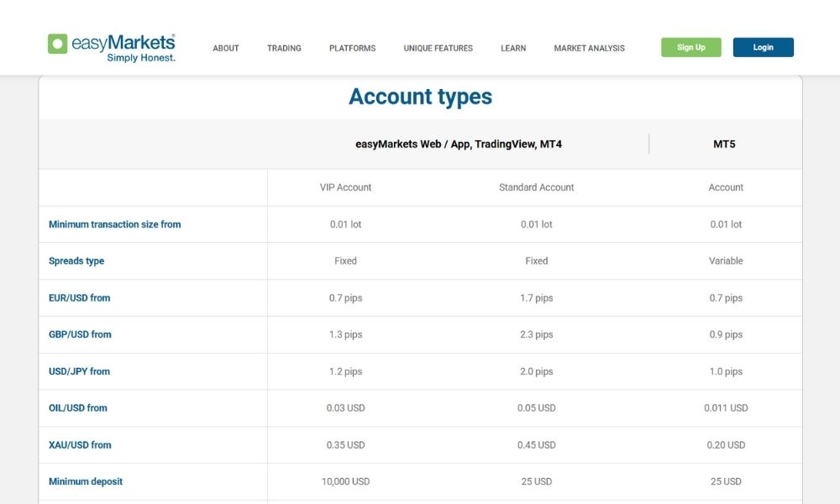Select the MT5 column header
Screen dimensions: 840x504
click(x=724, y=144)
